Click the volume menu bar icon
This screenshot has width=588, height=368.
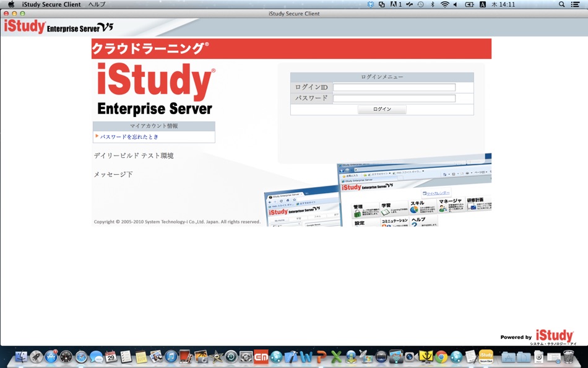pyautogui.click(x=456, y=4)
